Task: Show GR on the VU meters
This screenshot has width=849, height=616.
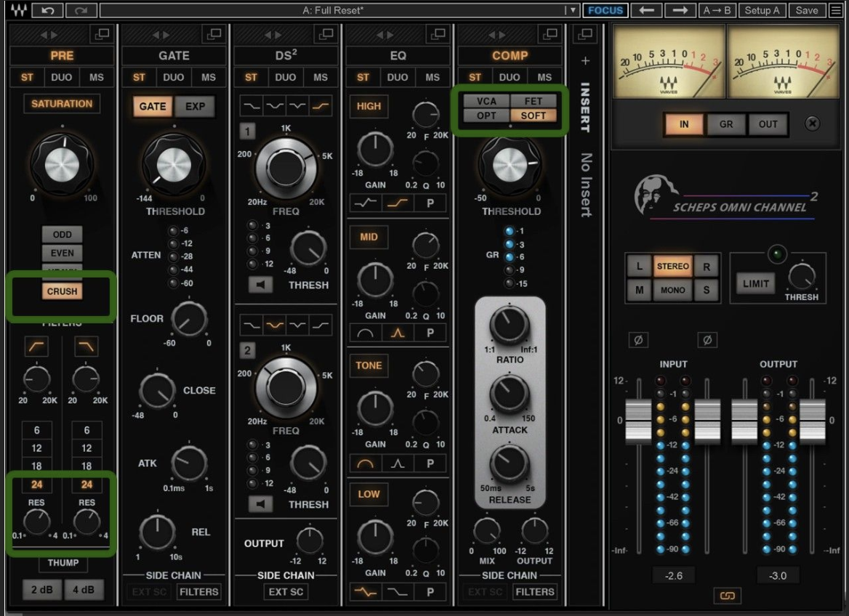Action: tap(726, 124)
